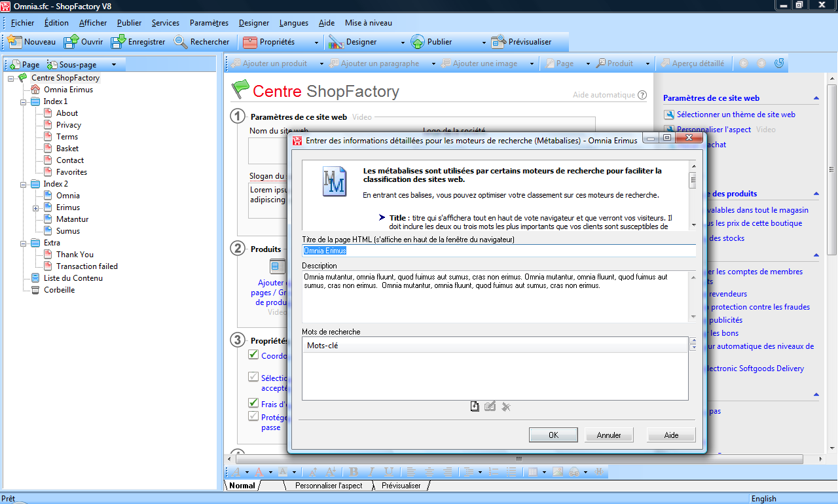
Task: Click the add keyword icon below the Mots-clé list
Action: pyautogui.click(x=475, y=406)
